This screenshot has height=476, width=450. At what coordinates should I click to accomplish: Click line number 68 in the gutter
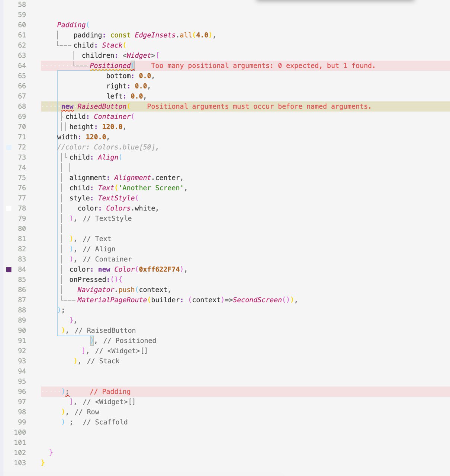(22, 106)
